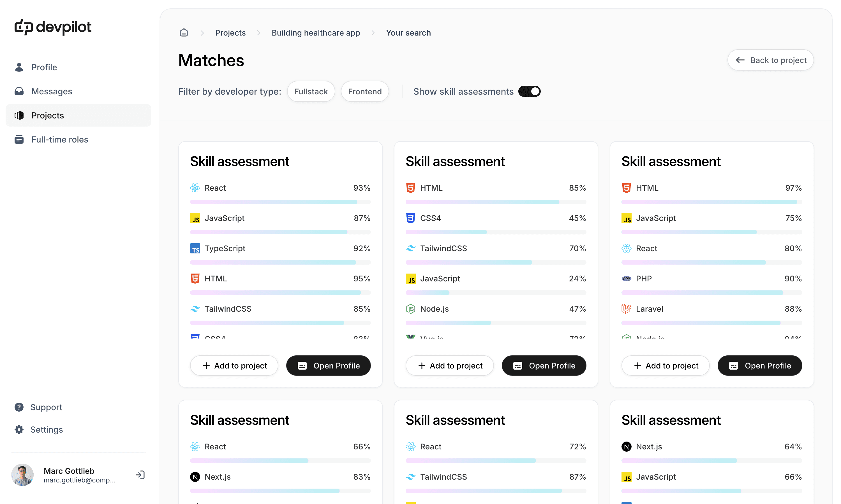This screenshot has width=841, height=504.
Task: Click Back to project button
Action: click(771, 60)
